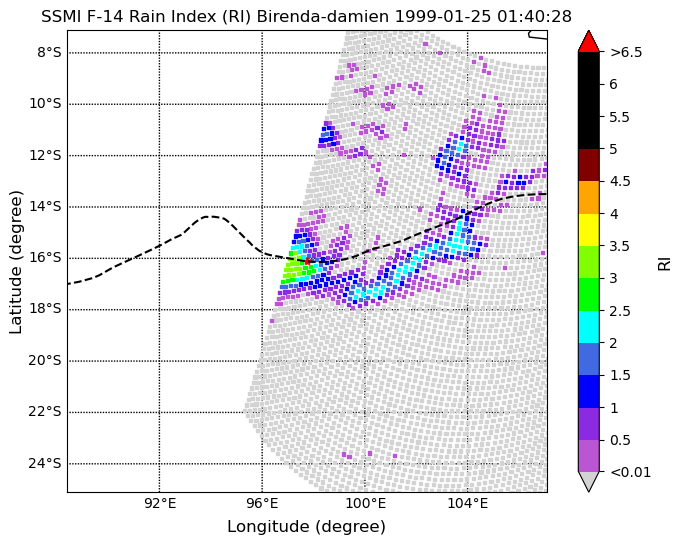Viewport: 682px width, 545px height.
Task: Select the yellow colorbar segment
Action: point(588,230)
